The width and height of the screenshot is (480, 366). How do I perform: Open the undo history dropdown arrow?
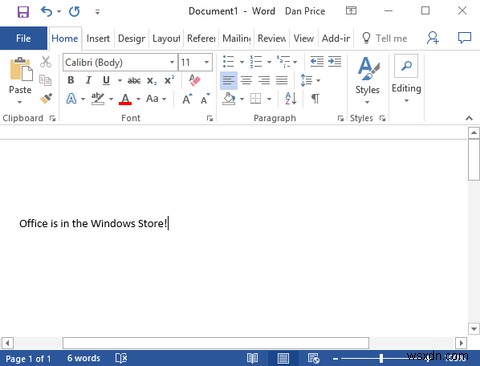click(x=59, y=12)
